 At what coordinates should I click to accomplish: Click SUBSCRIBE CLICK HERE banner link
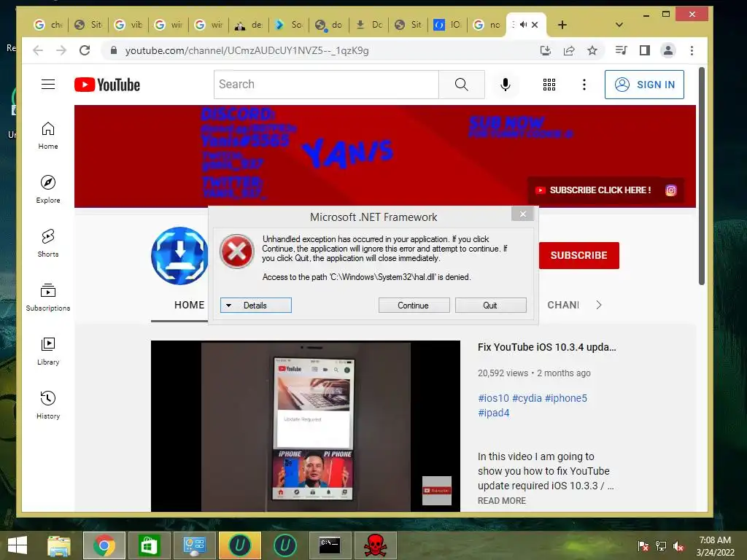[595, 190]
